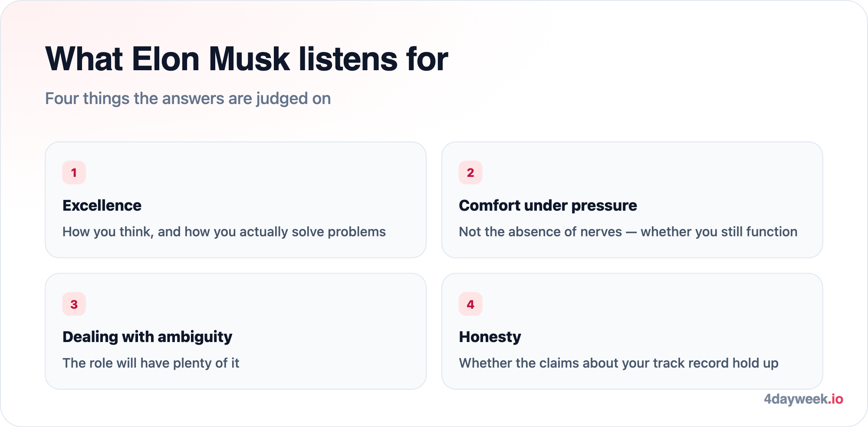Click the text The role will have plenty of it
Image resolution: width=868 pixels, height=427 pixels.
151,363
